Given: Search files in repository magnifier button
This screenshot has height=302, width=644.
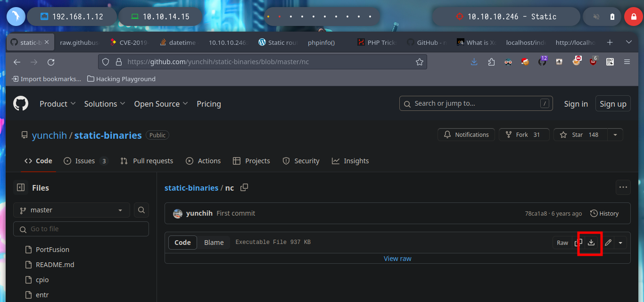Looking at the screenshot, I should (x=141, y=210).
